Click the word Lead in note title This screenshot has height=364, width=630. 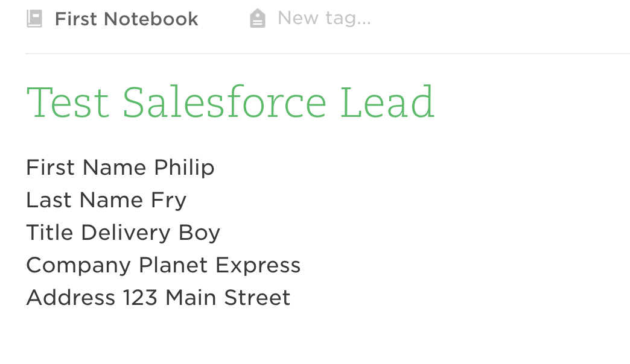coord(387,102)
